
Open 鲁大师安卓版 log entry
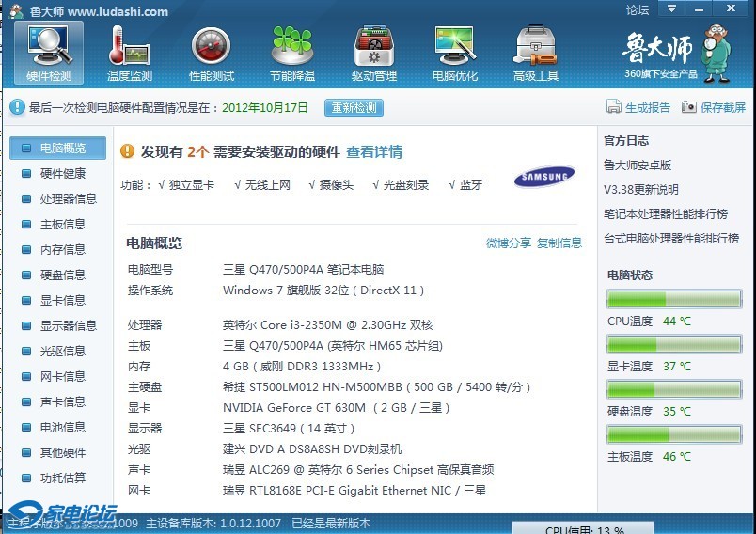point(637,165)
